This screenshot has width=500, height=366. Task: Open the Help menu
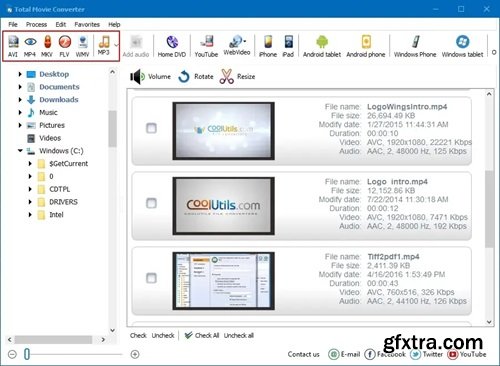tap(114, 24)
